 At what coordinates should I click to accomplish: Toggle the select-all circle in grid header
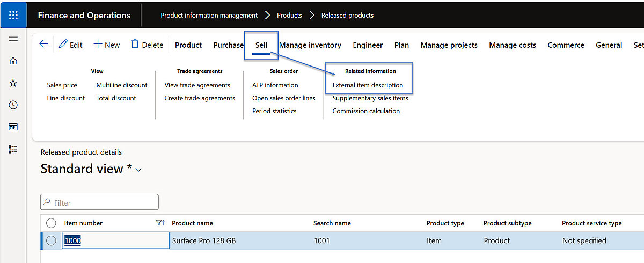[51, 223]
